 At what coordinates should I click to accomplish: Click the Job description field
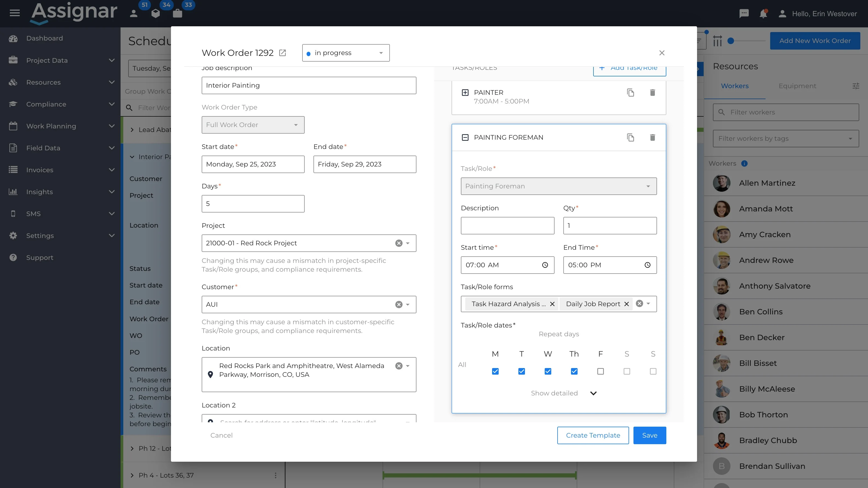(x=309, y=85)
